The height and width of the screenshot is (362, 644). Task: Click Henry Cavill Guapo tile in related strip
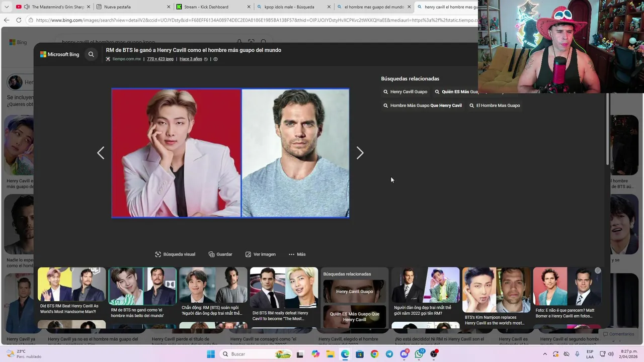coord(355,291)
